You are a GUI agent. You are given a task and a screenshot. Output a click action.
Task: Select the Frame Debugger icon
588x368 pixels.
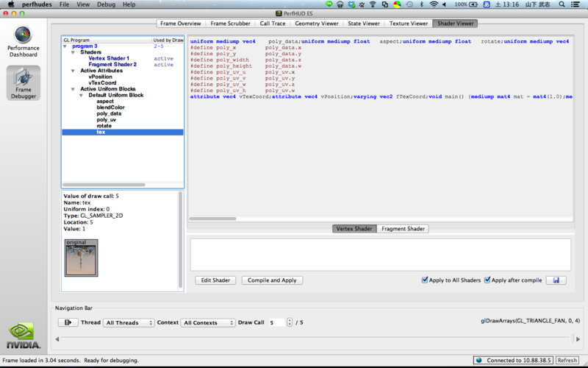tap(24, 83)
